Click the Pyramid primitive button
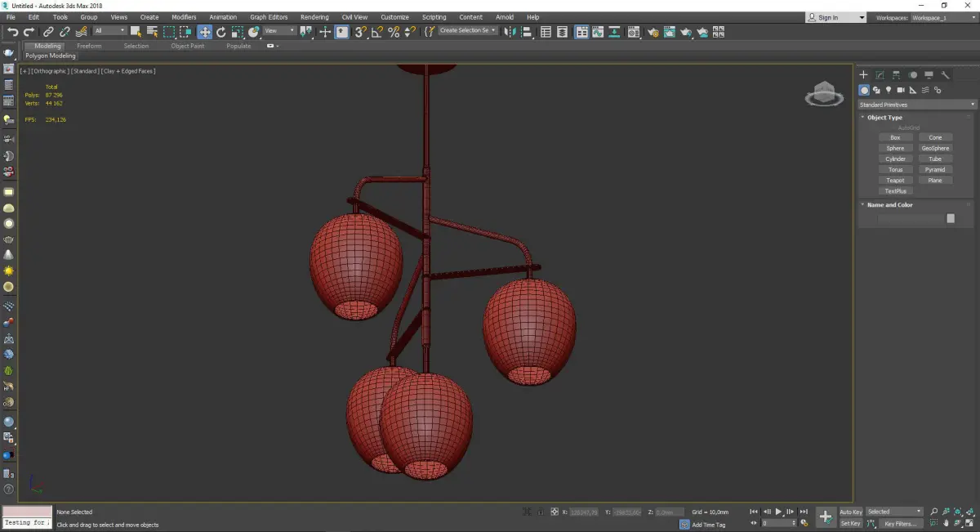Viewport: 980px width, 532px height. (935, 169)
